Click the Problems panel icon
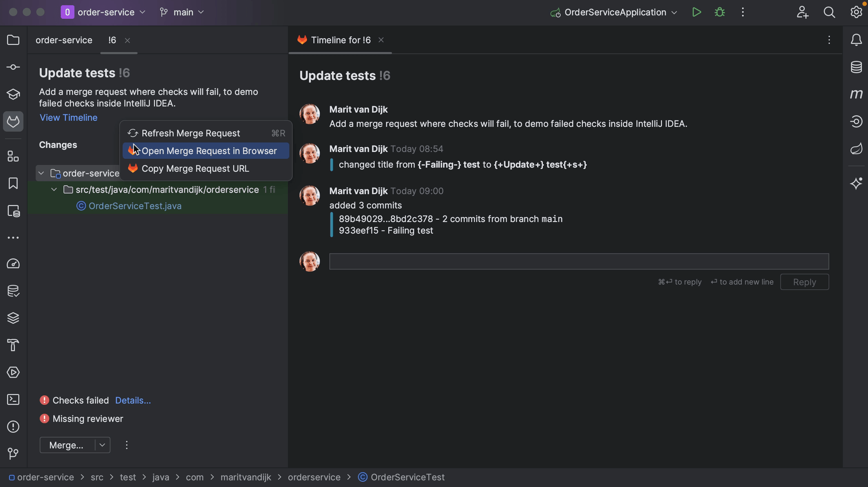Screen dimensions: 868x487 click(13, 427)
